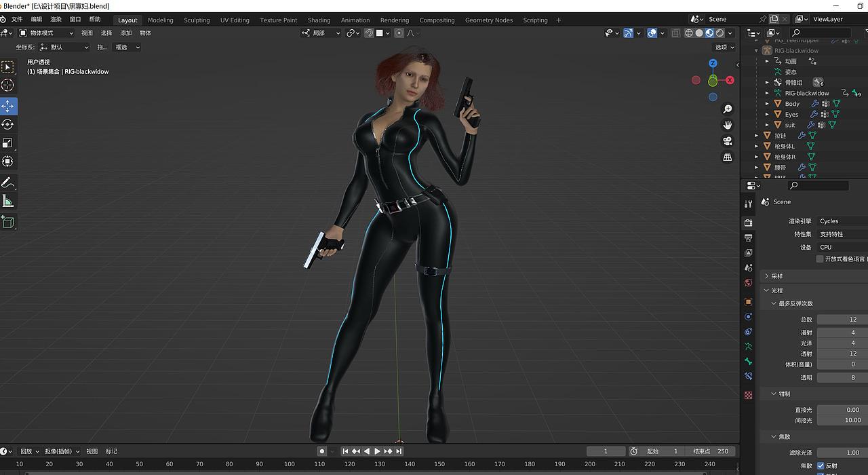This screenshot has width=868, height=475.
Task: Toggle viewport gizmos button
Action: click(x=628, y=33)
